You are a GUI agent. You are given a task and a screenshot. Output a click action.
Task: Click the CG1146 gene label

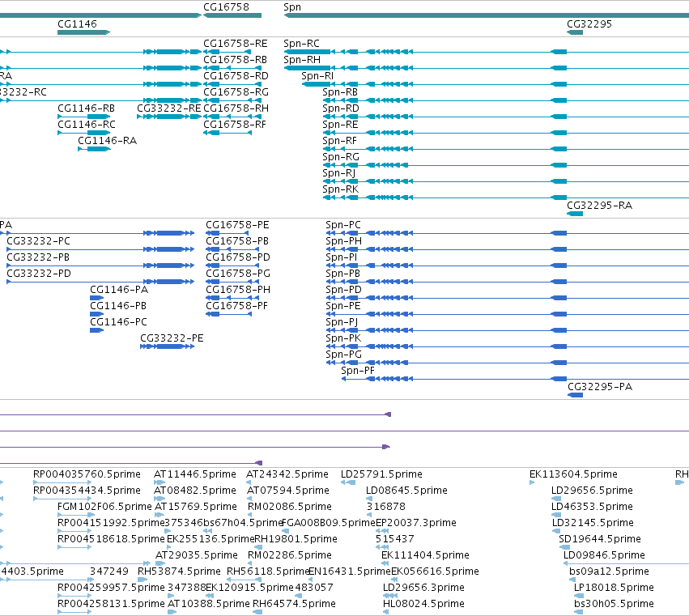click(x=78, y=23)
